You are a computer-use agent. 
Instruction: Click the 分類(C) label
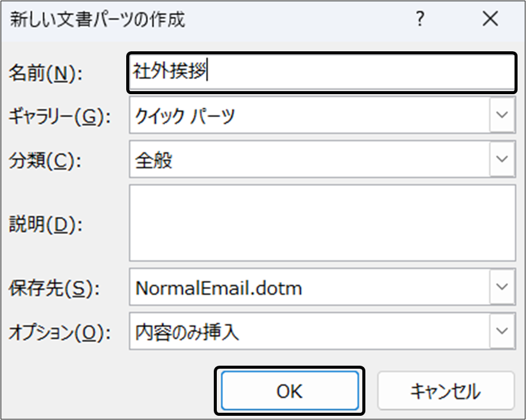[45, 160]
